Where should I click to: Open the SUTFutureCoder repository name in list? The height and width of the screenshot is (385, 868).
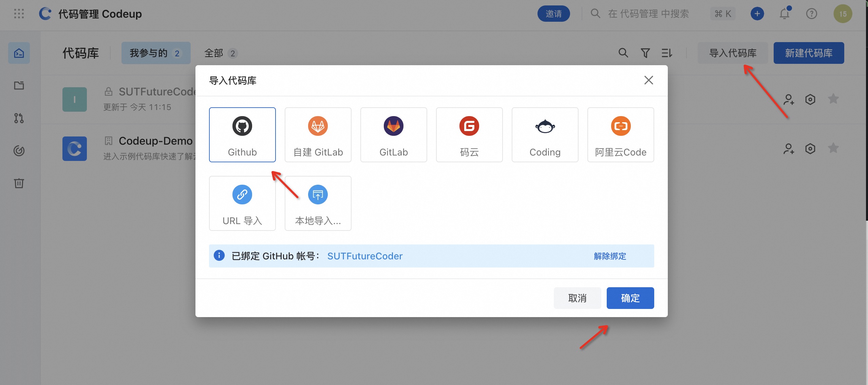pyautogui.click(x=157, y=92)
